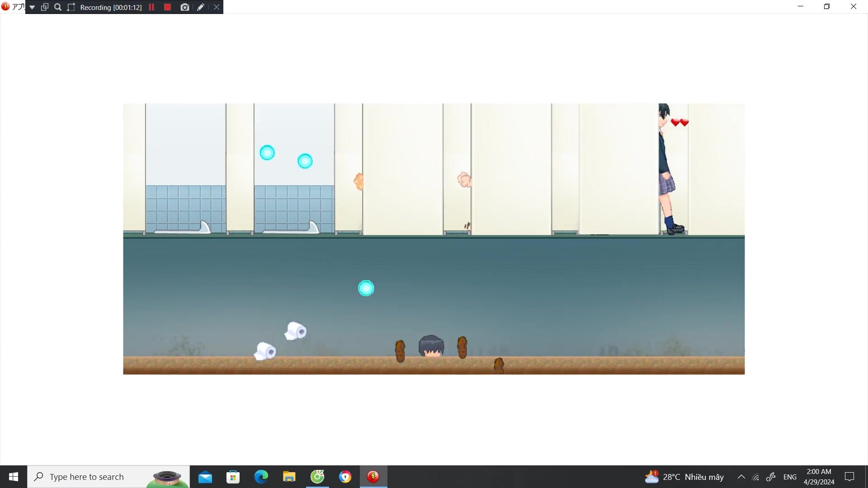Click the Windows Start button
This screenshot has height=488, width=868.
(x=14, y=477)
